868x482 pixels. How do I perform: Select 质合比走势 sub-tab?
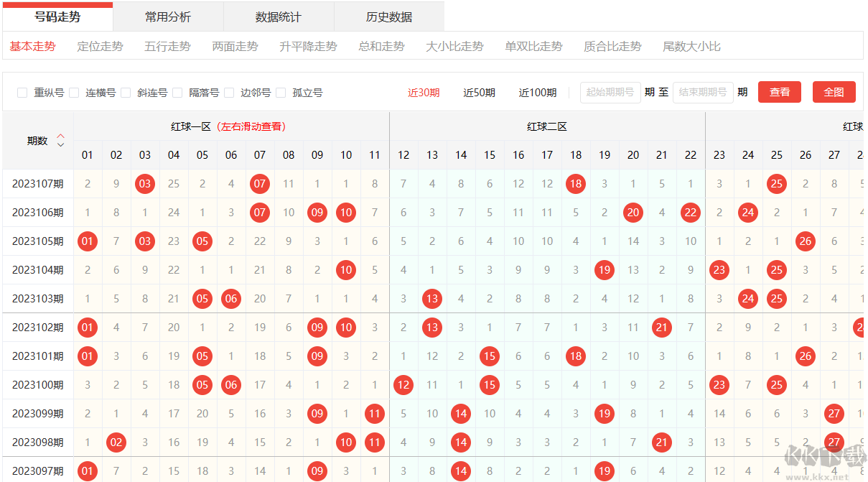pos(612,47)
